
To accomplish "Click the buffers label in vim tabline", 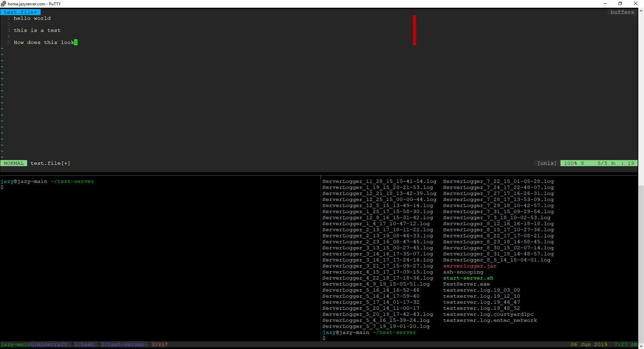I will [x=622, y=12].
